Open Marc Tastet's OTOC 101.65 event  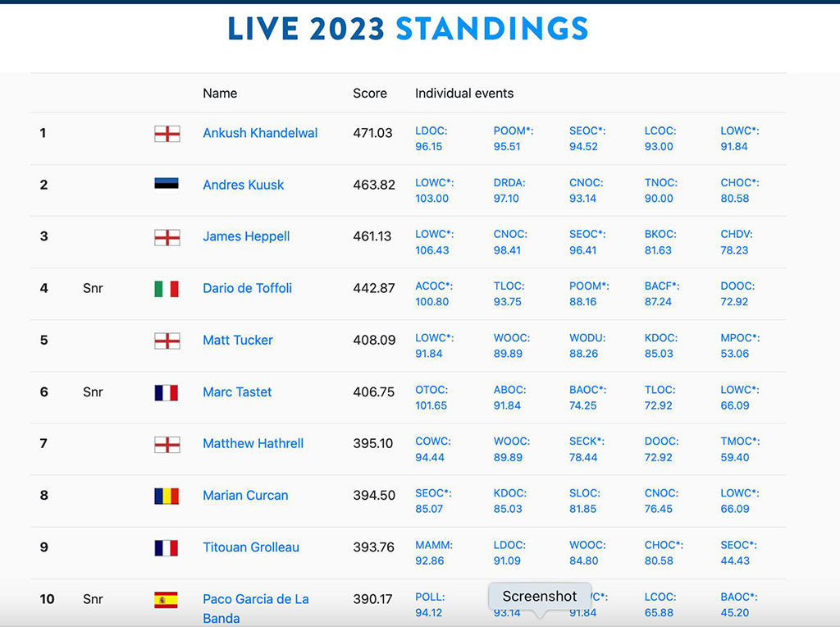coord(431,398)
